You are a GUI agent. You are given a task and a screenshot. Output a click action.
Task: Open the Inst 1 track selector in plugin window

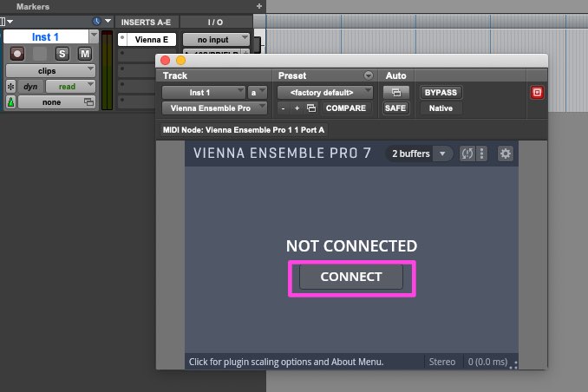click(203, 92)
